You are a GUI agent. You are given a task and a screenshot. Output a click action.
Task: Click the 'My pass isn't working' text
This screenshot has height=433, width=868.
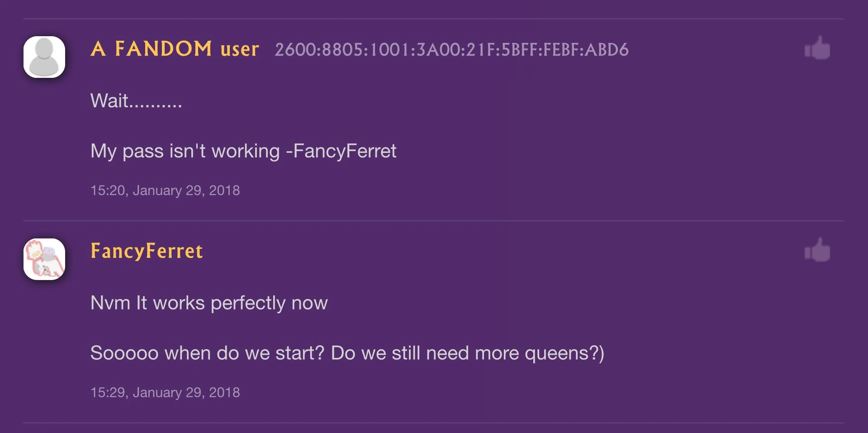185,151
